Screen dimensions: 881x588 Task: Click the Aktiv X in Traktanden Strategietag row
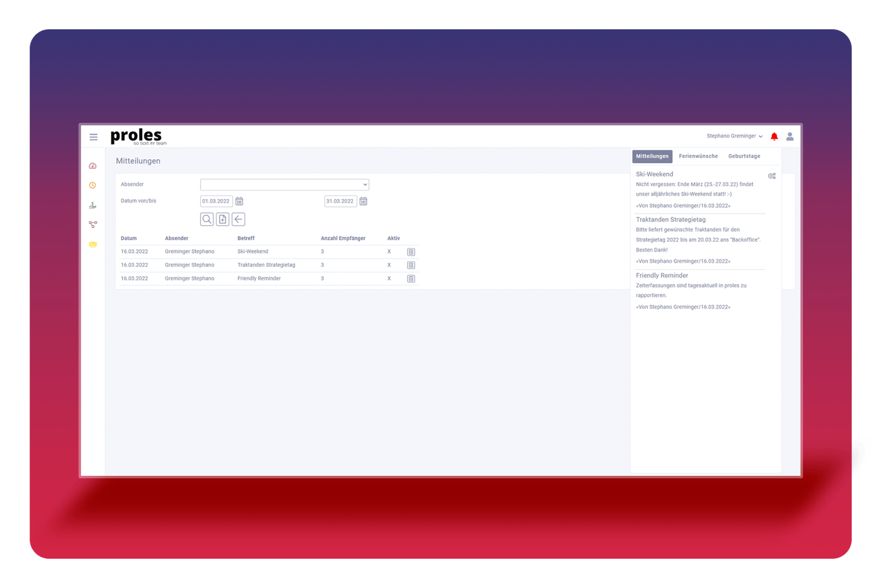[389, 265]
